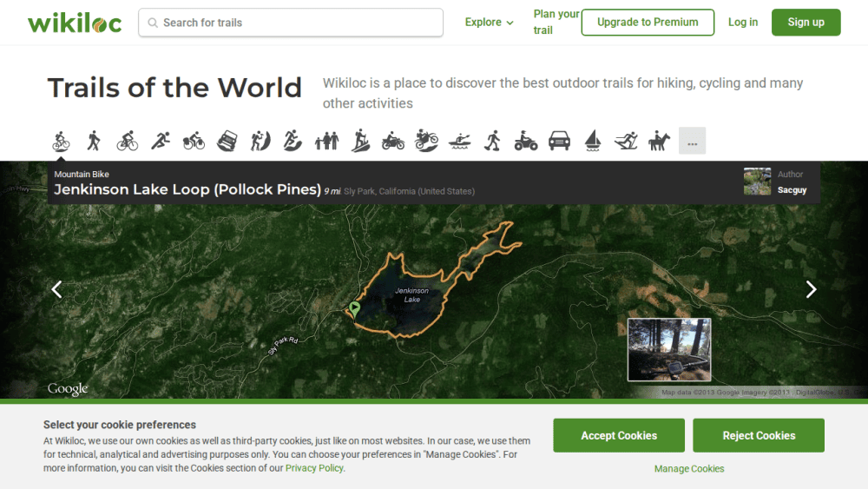Click the Sign up button

pyautogui.click(x=806, y=23)
